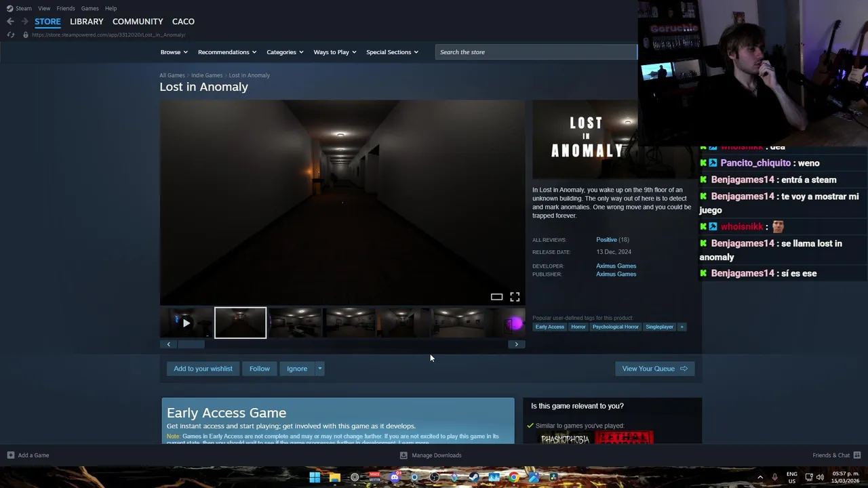Open File Explorer from the taskbar
The width and height of the screenshot is (868, 488).
pyautogui.click(x=334, y=477)
